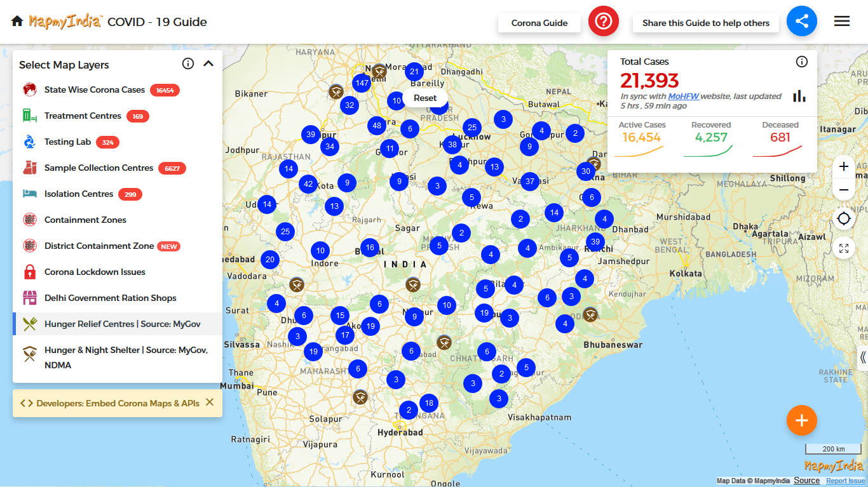Click the Total Cases info icon

pos(802,62)
